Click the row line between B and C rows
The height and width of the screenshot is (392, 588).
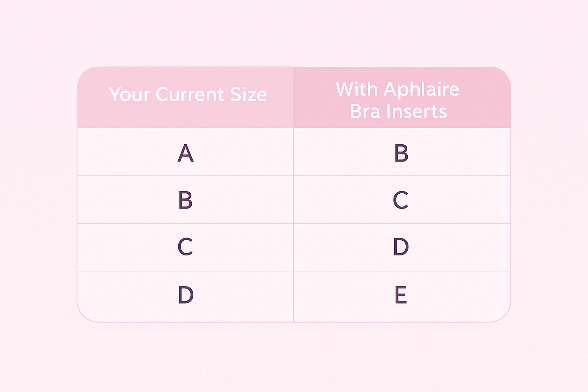294,223
